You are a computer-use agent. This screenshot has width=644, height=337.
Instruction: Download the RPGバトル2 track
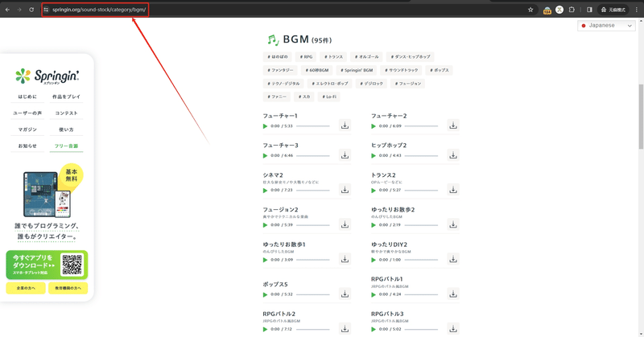[x=345, y=328]
